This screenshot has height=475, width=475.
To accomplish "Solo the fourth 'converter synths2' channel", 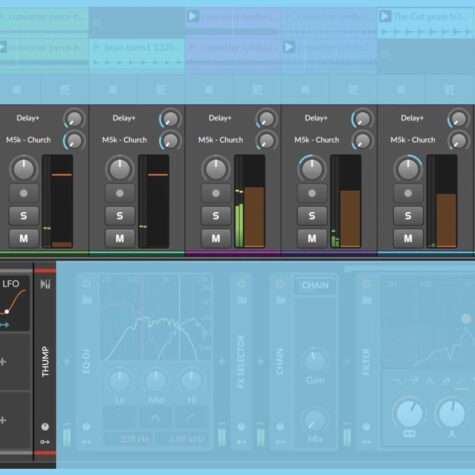I will tap(312, 216).
